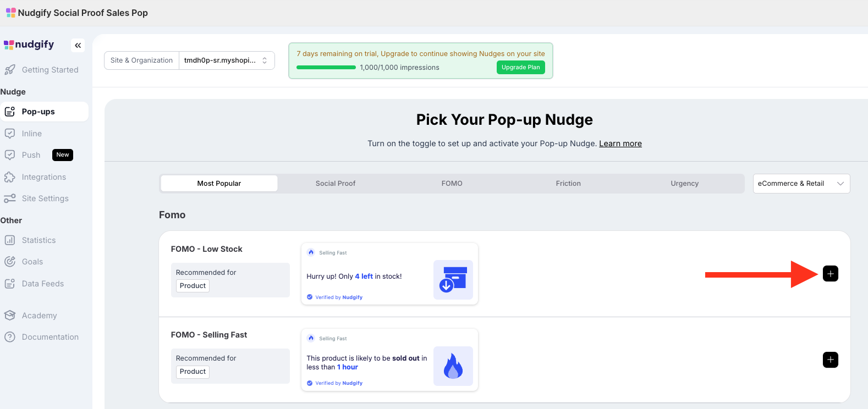Click the Statistics chart icon
Screen dimensions: 868x409
(x=10, y=240)
